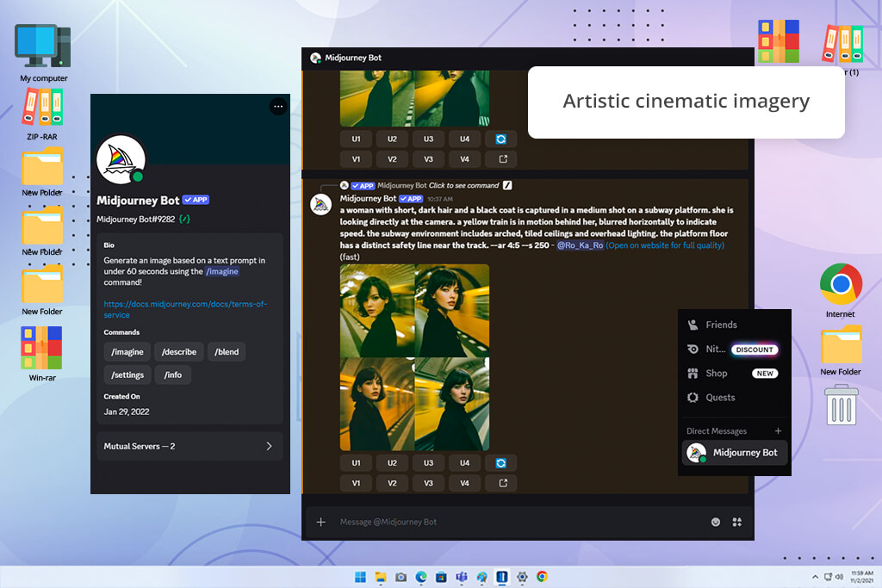Open the apps launcher icon in message bar
Screen dimensions: 882x588
pyautogui.click(x=737, y=523)
